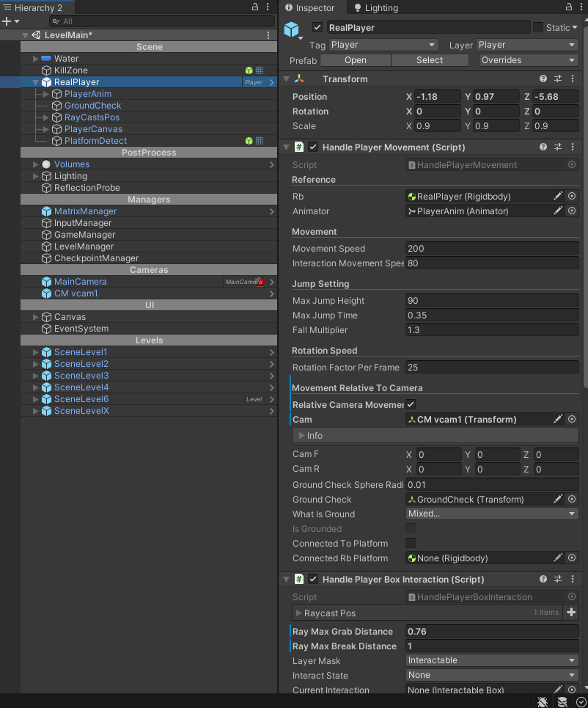Click the prefab Select button
The width and height of the screenshot is (588, 708).
(430, 60)
